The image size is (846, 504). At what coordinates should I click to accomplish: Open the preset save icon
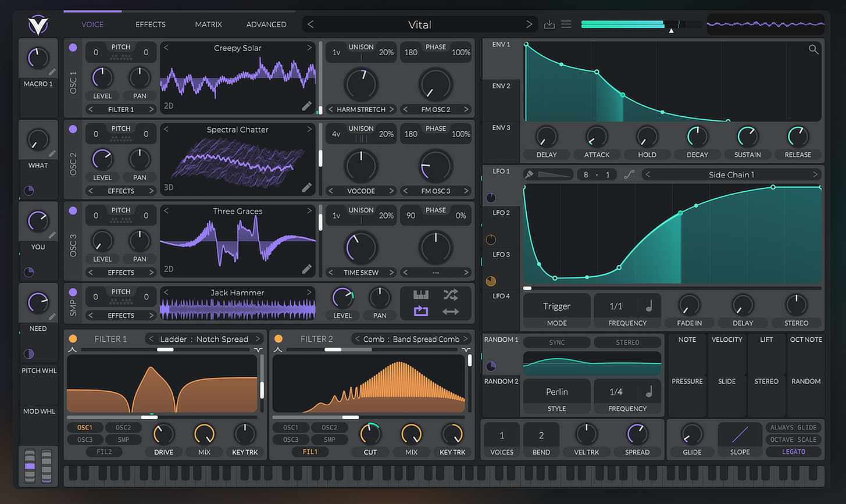pyautogui.click(x=549, y=24)
